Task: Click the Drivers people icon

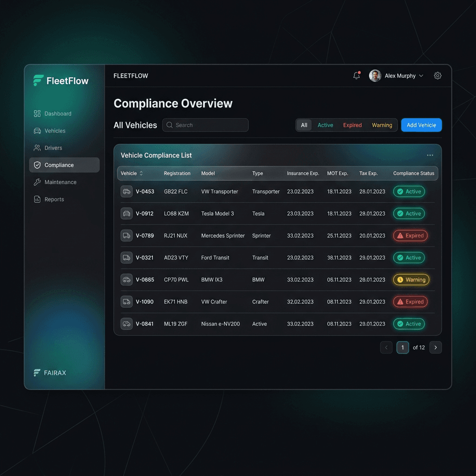Action: pos(37,148)
